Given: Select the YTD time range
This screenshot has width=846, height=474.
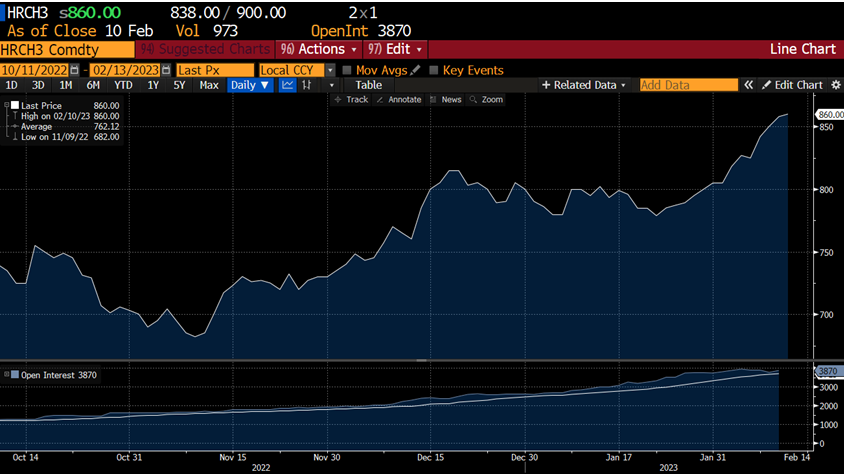Looking at the screenshot, I should (123, 86).
